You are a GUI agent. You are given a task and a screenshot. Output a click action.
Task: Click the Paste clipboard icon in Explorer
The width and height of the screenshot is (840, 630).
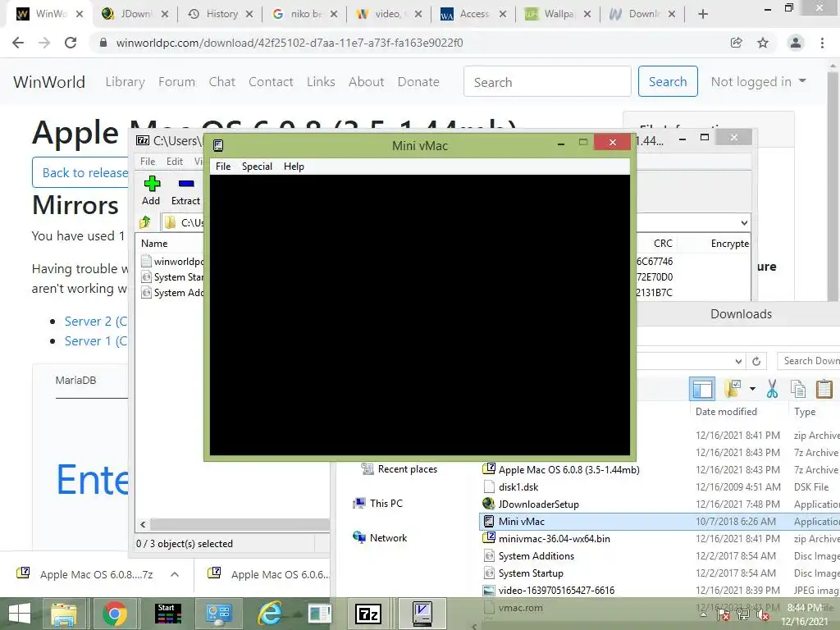tap(824, 389)
